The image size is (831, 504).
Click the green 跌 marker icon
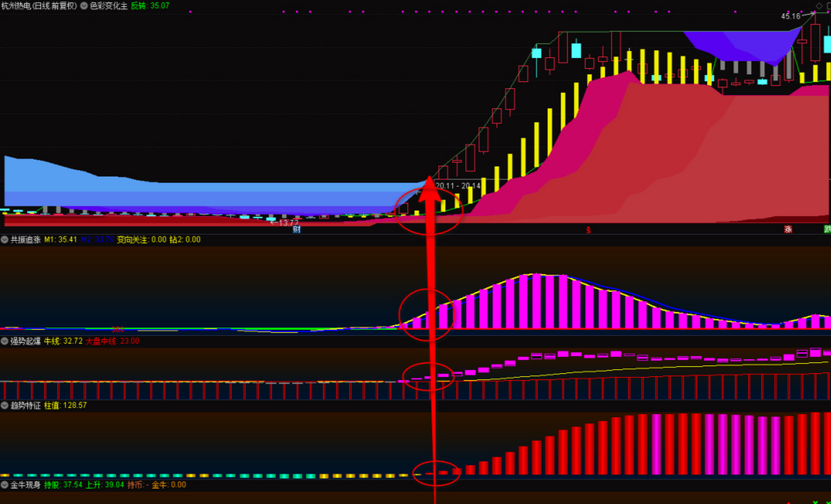point(827,229)
